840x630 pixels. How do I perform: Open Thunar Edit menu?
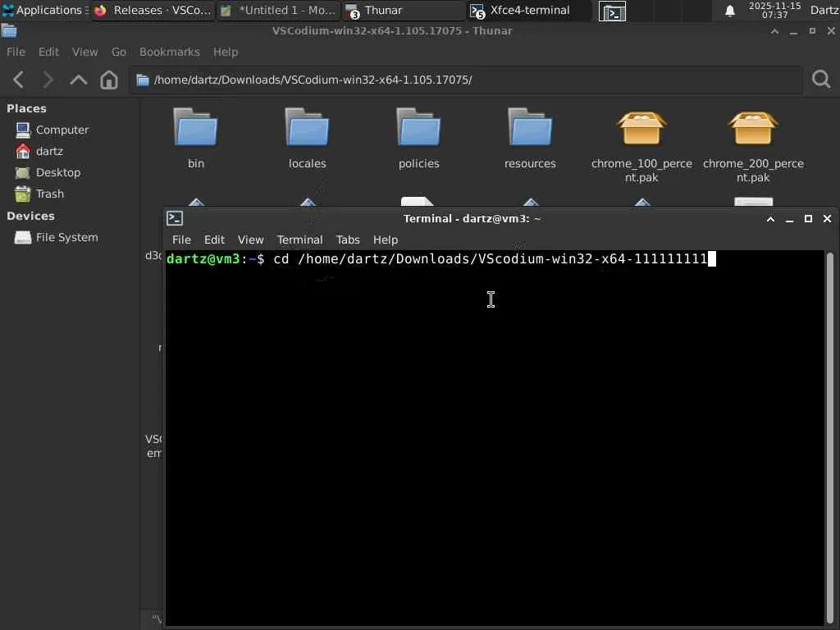[x=48, y=52]
